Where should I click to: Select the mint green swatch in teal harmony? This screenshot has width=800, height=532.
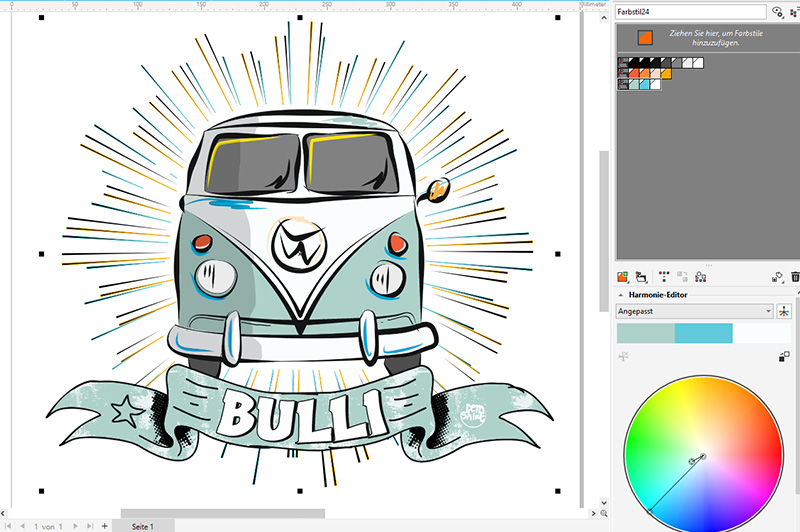[x=634, y=84]
